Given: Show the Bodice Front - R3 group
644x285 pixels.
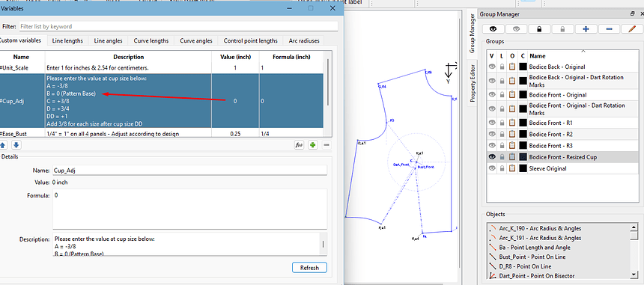Looking at the screenshot, I should (x=492, y=146).
